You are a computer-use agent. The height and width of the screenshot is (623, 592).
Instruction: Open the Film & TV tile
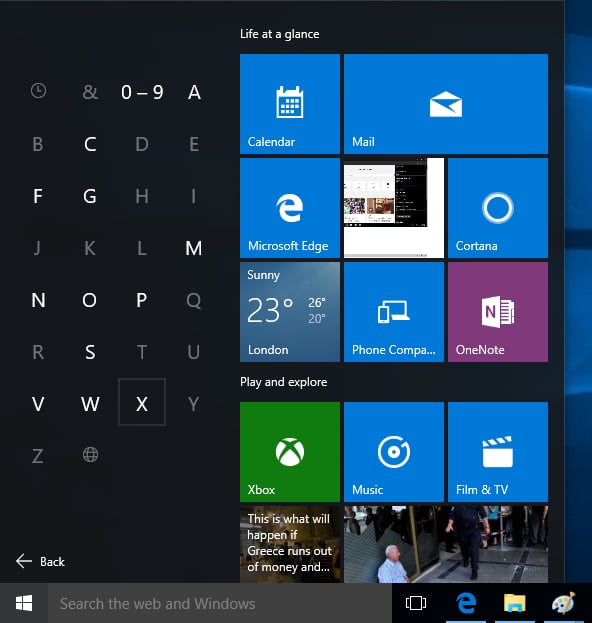coord(498,452)
